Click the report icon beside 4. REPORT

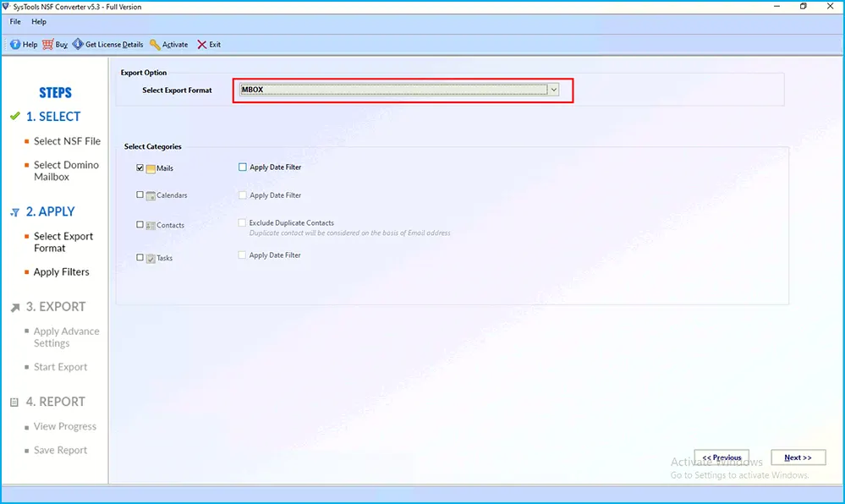14,403
